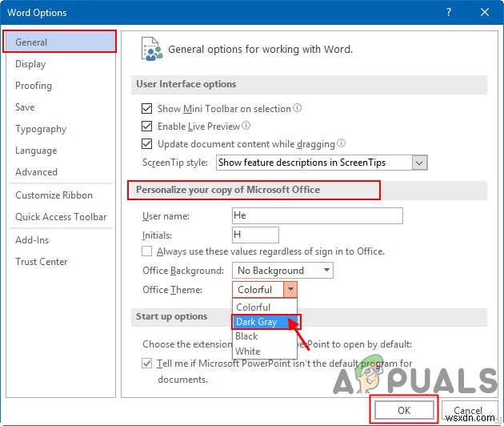
Task: Choose Black from the theme list
Action: (x=265, y=336)
